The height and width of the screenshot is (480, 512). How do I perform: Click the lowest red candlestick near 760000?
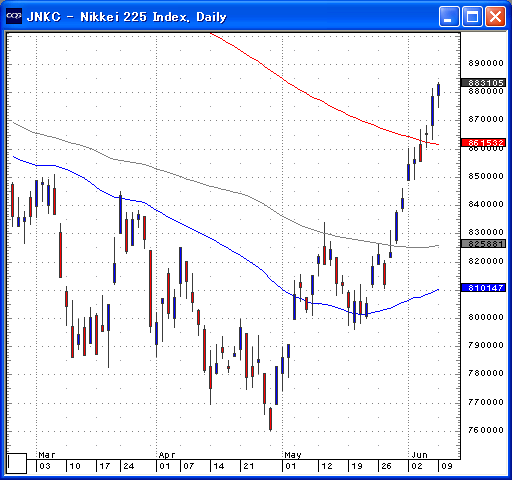tap(270, 419)
